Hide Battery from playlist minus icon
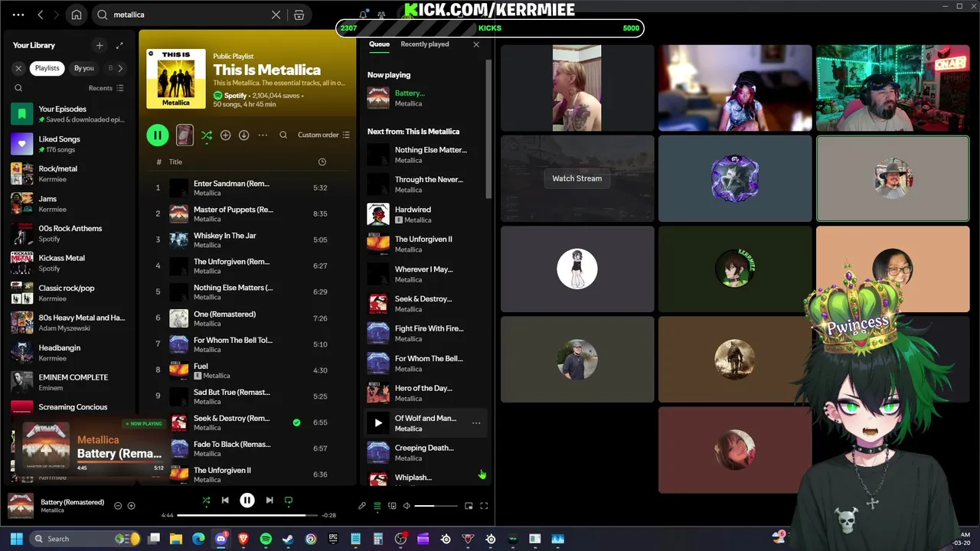 [118, 506]
